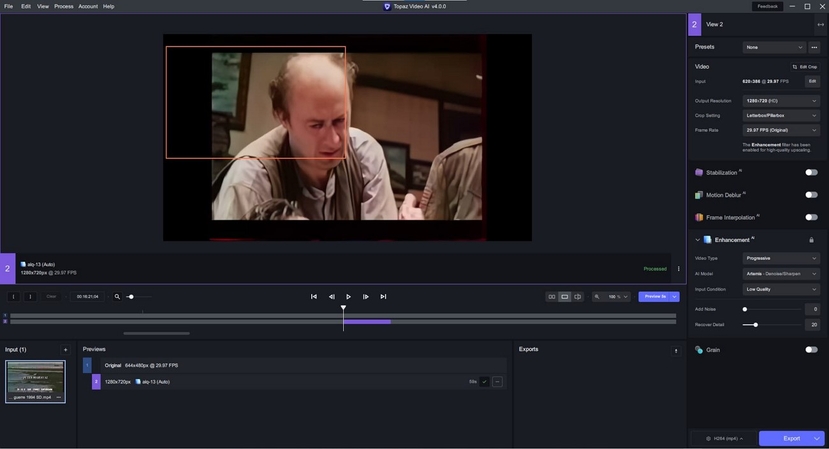Click the Frame Interpolation filter icon

[699, 217]
